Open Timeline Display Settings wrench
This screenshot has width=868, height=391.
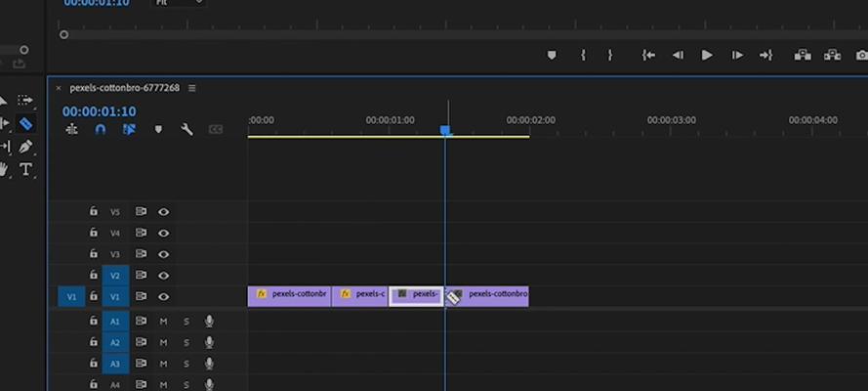tap(187, 130)
